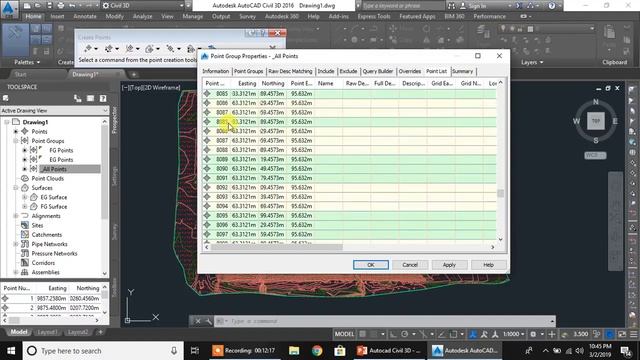The width and height of the screenshot is (640, 360).
Task: Click the ViewCube TOP face
Action: click(596, 121)
